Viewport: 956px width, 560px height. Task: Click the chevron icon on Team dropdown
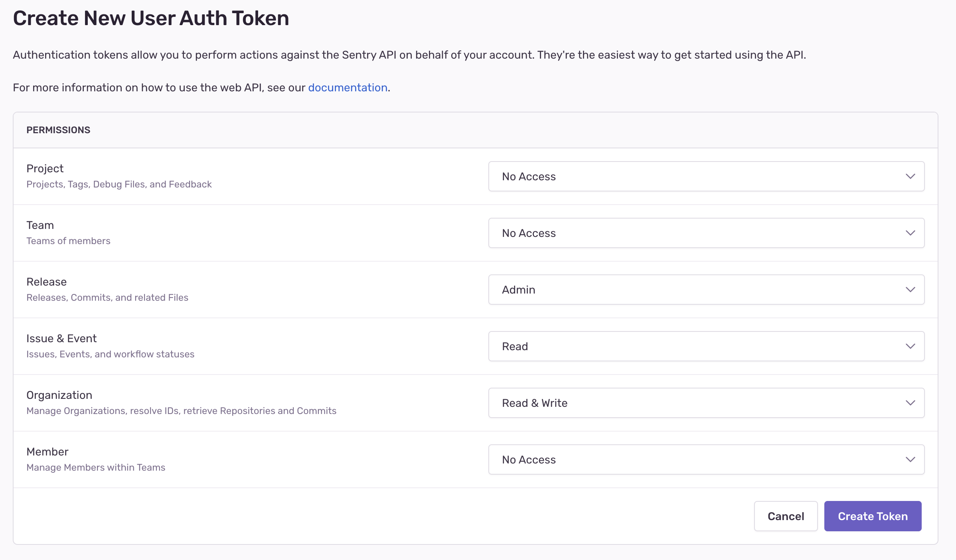[910, 233]
